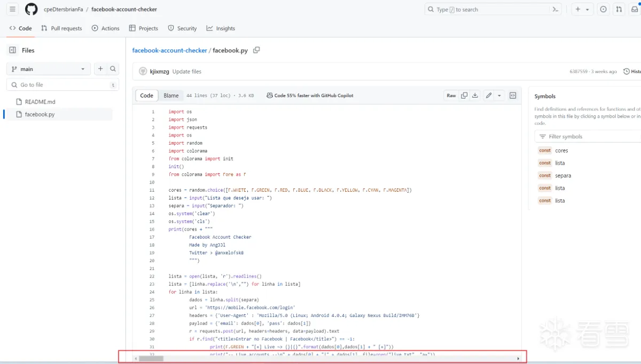Go to GitHub homepage logo

[32, 9]
